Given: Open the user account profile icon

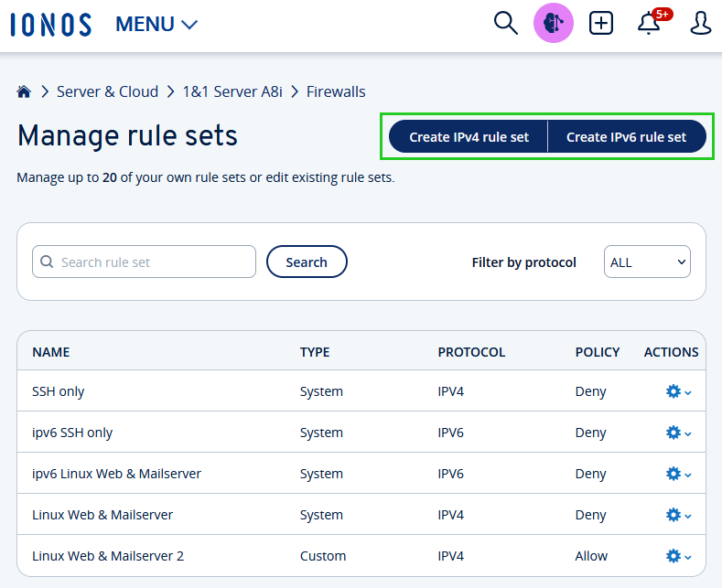Looking at the screenshot, I should 700,24.
